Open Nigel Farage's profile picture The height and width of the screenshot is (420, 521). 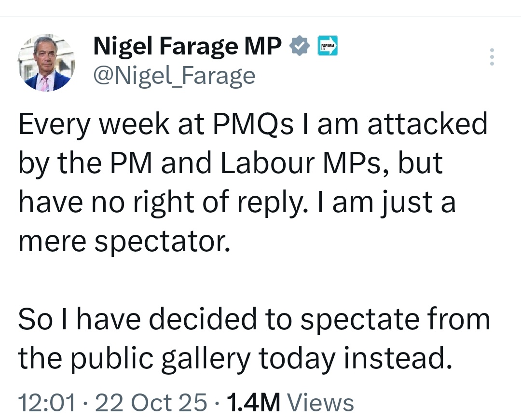46,63
